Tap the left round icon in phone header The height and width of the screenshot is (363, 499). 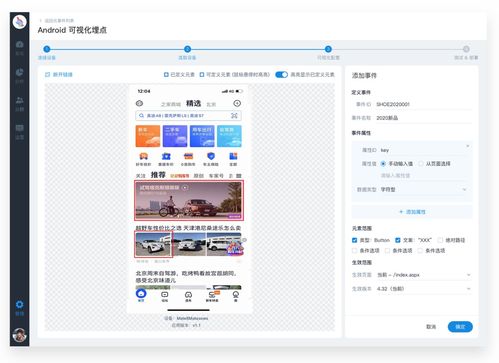[139, 104]
